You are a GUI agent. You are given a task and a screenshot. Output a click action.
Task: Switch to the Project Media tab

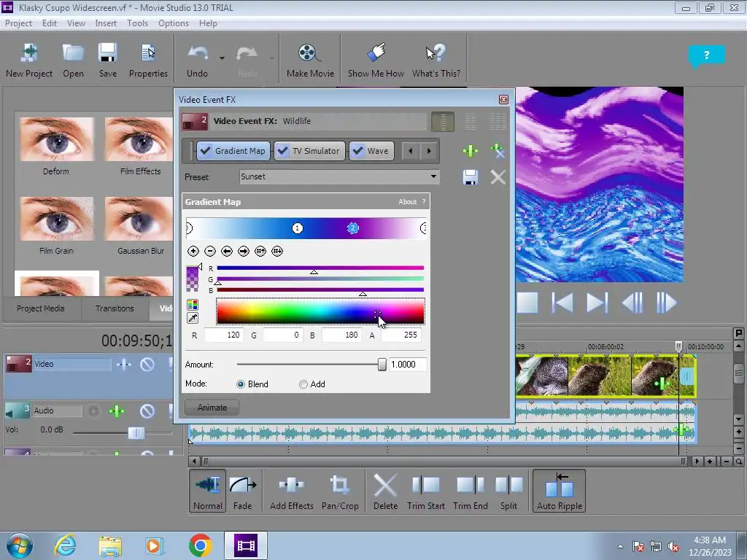41,308
